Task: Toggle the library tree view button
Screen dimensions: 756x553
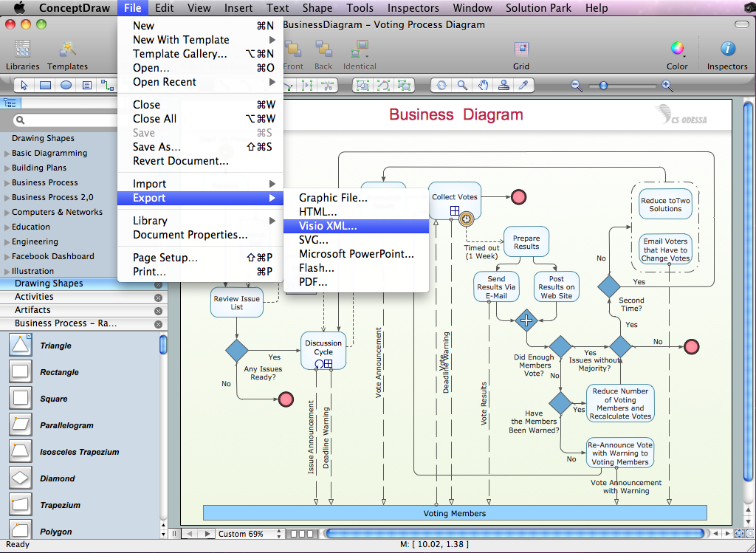Action: [10, 103]
